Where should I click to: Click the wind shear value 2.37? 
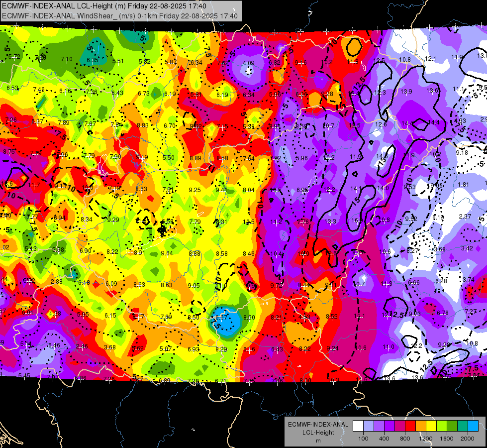[x=465, y=217]
